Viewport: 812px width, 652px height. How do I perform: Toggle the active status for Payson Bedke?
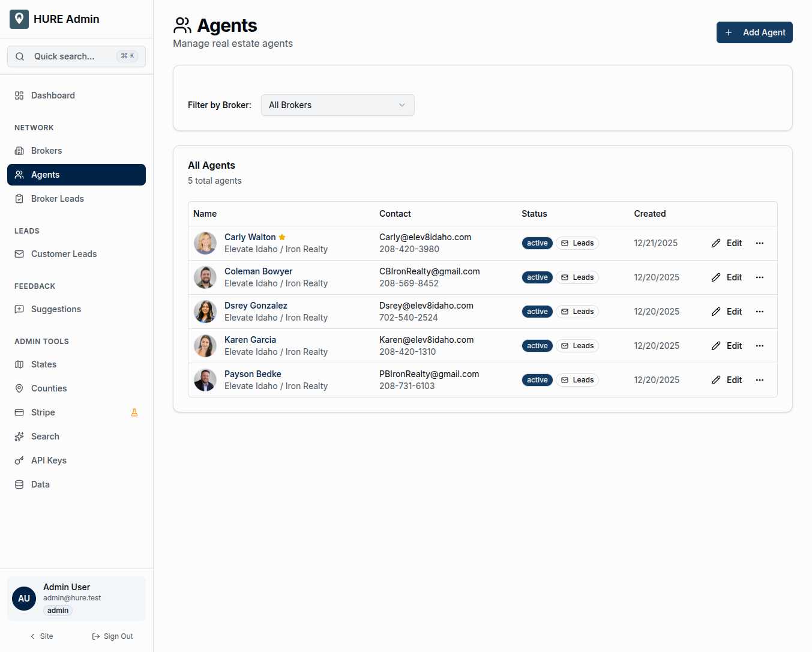pyautogui.click(x=537, y=379)
